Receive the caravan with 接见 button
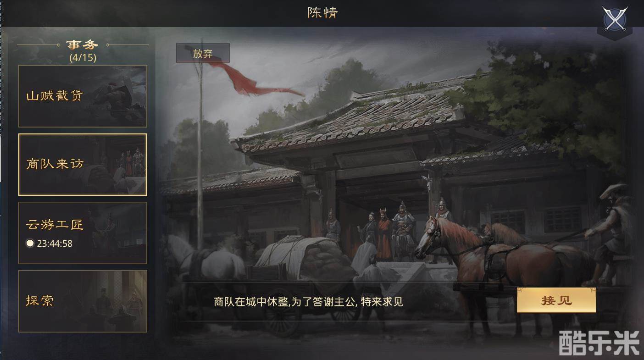 556,300
